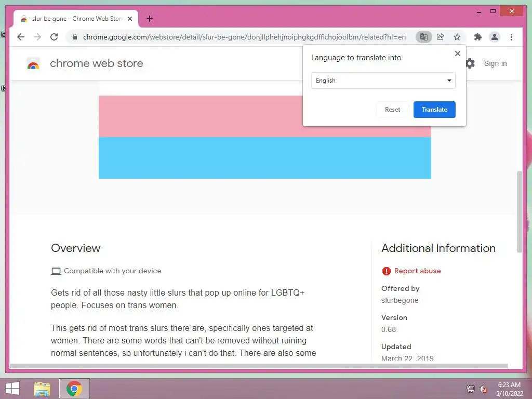Minimize the Chrome window
Image resolution: width=532 pixels, height=399 pixels.
pos(478,11)
